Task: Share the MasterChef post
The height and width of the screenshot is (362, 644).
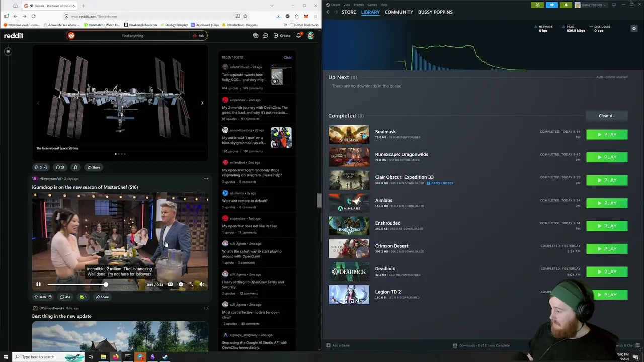Action: click(x=102, y=297)
